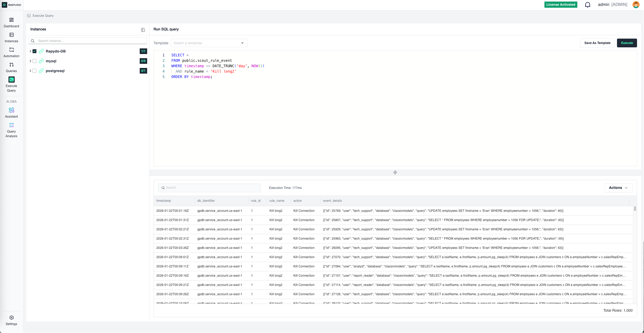This screenshot has height=333, width=644.
Task: Check the mysql instance checkbox
Action: (x=34, y=61)
